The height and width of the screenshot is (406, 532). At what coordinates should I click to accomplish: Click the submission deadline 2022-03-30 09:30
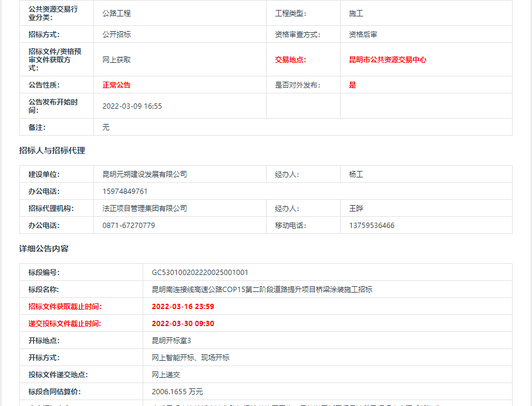[x=183, y=324]
